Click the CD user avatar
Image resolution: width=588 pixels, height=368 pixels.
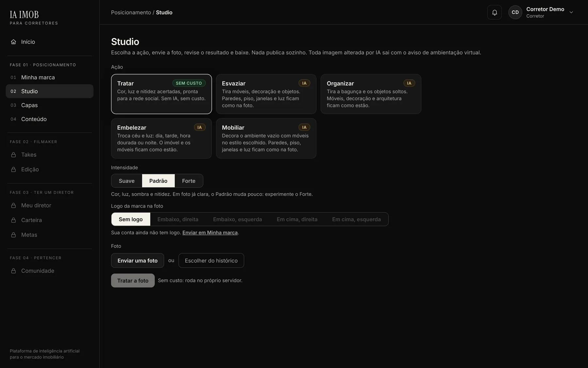pyautogui.click(x=515, y=12)
